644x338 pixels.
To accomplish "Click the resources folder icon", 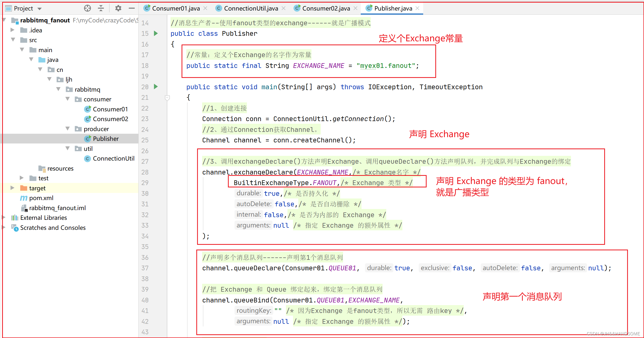I will point(42,168).
